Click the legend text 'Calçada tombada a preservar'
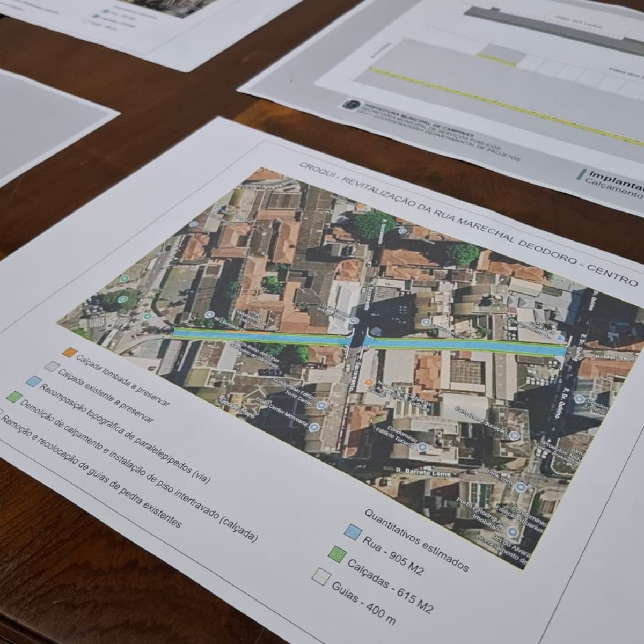644x644 pixels. pos(123,380)
